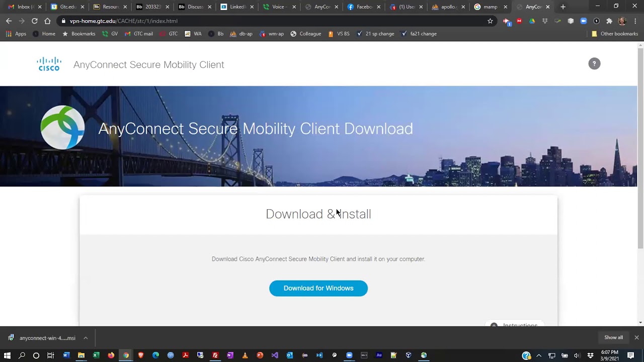Close the Apollo tab
Image resolution: width=644 pixels, height=362 pixels.
(x=463, y=7)
